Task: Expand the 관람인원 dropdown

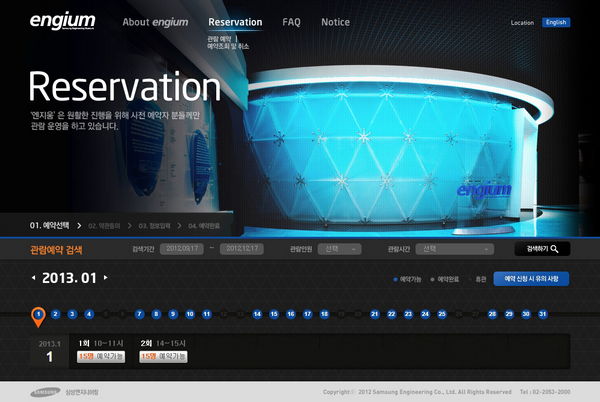Action: (x=339, y=249)
